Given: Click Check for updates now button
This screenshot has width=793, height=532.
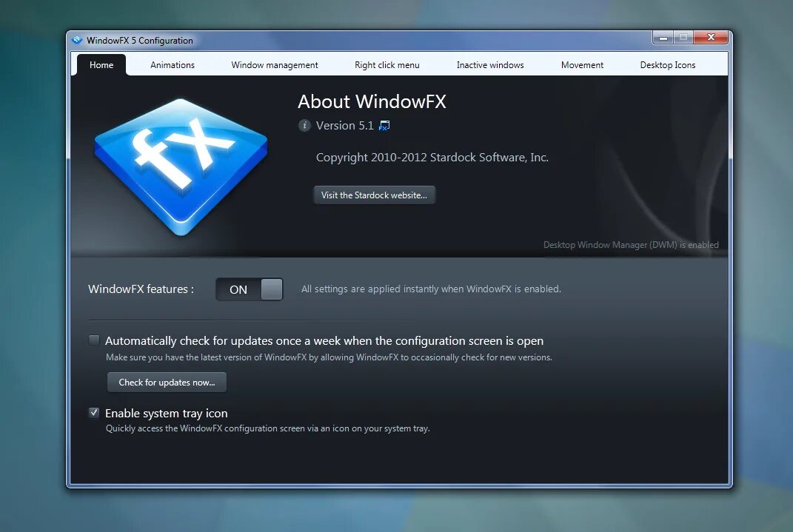Looking at the screenshot, I should point(167,383).
